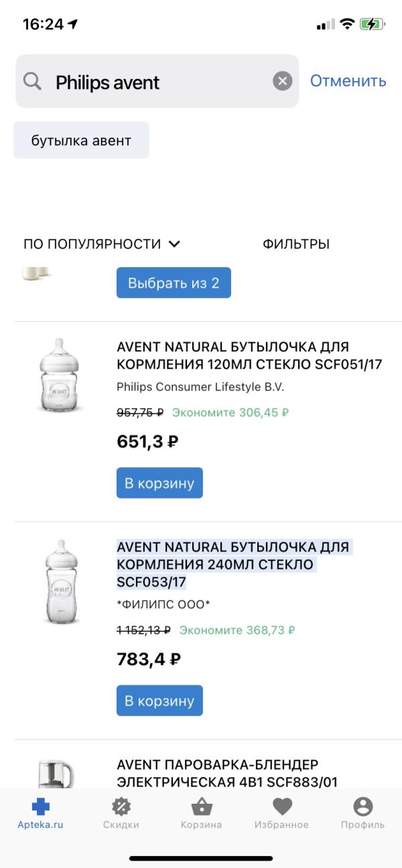402x868 pixels.
Task: Clear the search field text
Action: (283, 82)
